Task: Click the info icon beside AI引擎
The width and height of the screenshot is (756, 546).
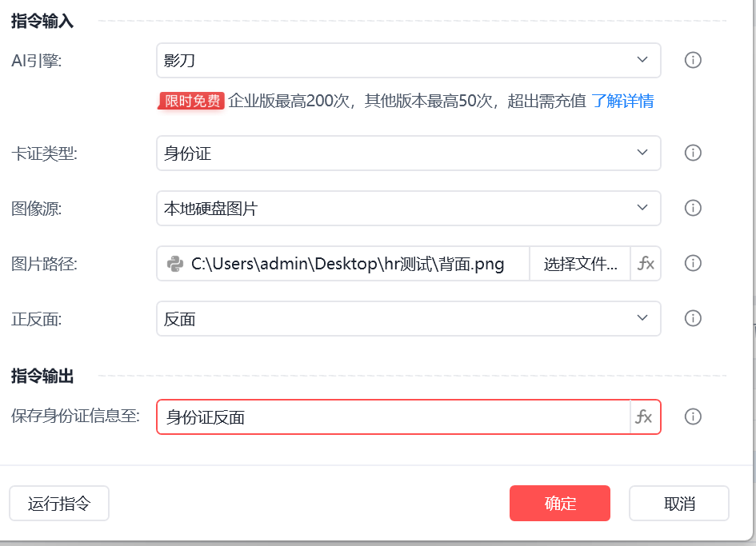Action: tap(693, 60)
